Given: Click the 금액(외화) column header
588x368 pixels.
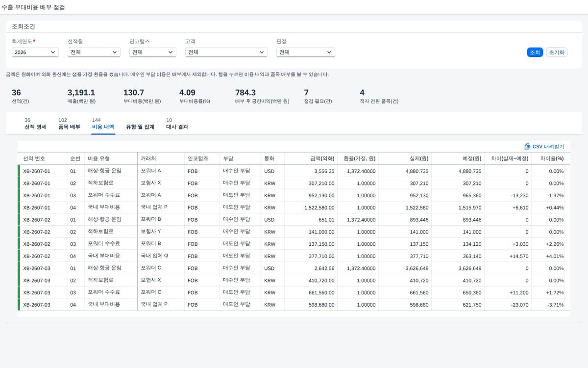Looking at the screenshot, I should 312,158.
